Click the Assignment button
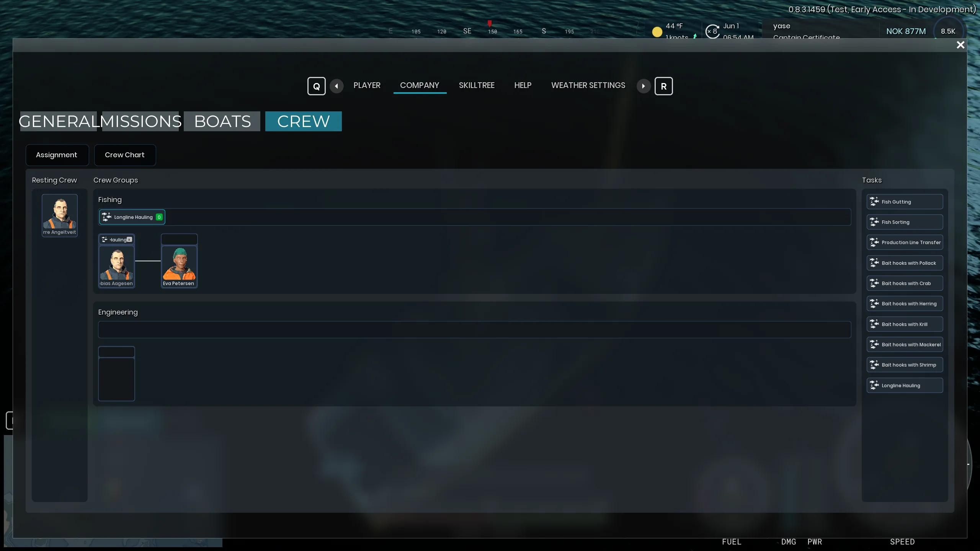The height and width of the screenshot is (551, 980). [57, 155]
